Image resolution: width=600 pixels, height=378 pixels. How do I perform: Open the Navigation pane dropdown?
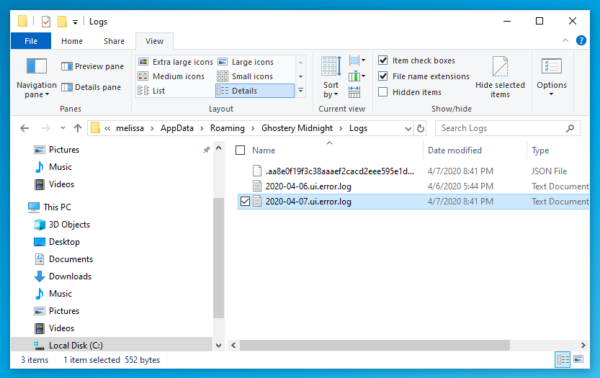(36, 78)
